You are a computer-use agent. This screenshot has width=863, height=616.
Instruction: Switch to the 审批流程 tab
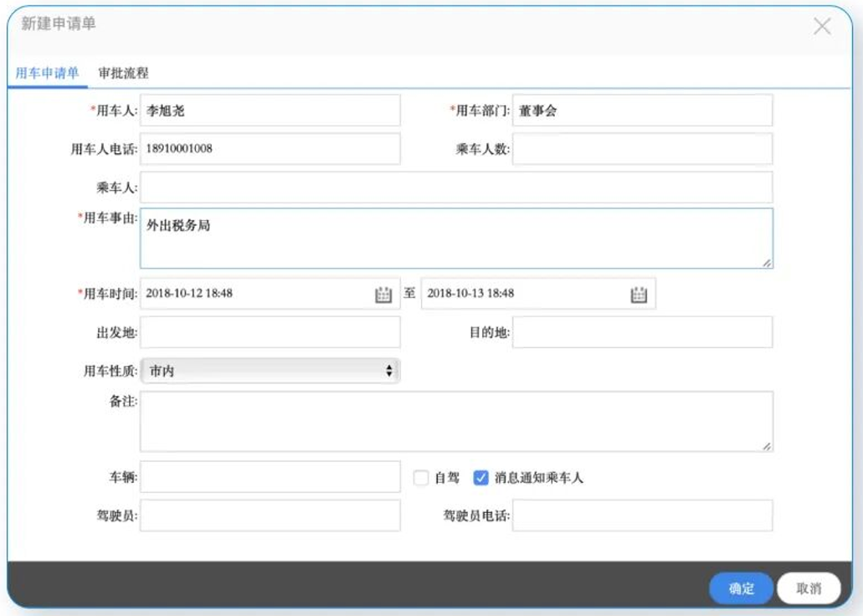(123, 73)
